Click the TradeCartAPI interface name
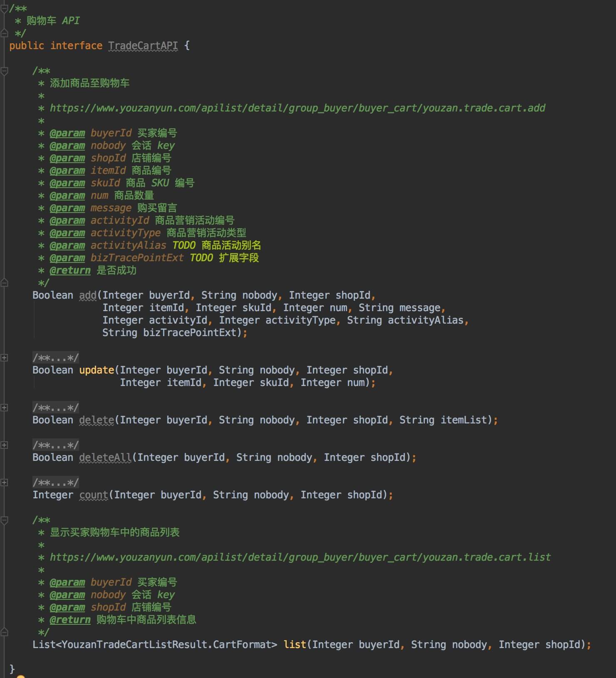Viewport: 616px width, 678px height. point(143,46)
